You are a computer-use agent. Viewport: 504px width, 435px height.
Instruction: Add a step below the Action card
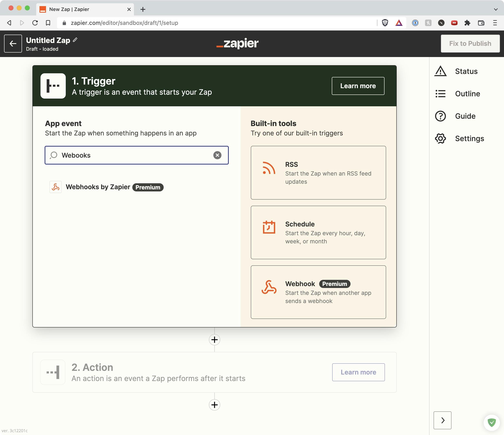214,405
